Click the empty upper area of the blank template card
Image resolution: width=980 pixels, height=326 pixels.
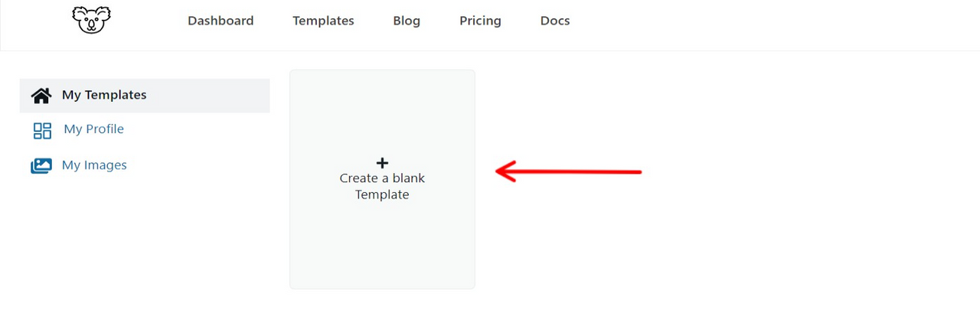coord(382,107)
